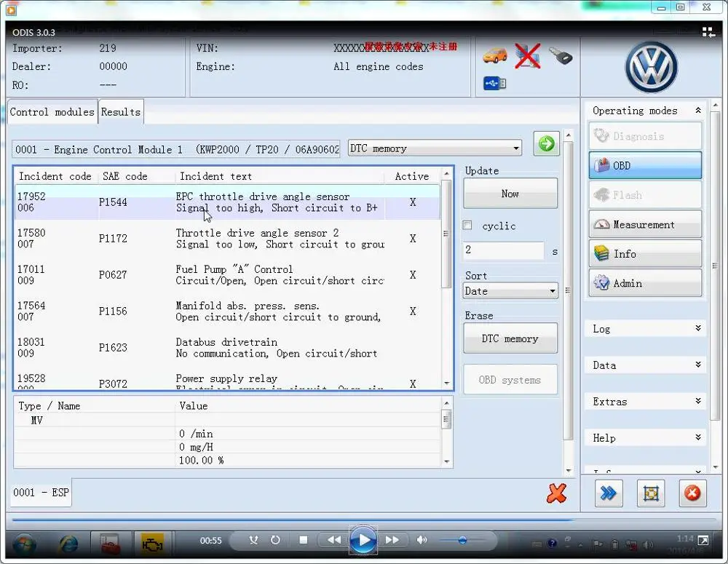This screenshot has height=564, width=728.
Task: Open the DTC memory dropdown
Action: [x=435, y=148]
